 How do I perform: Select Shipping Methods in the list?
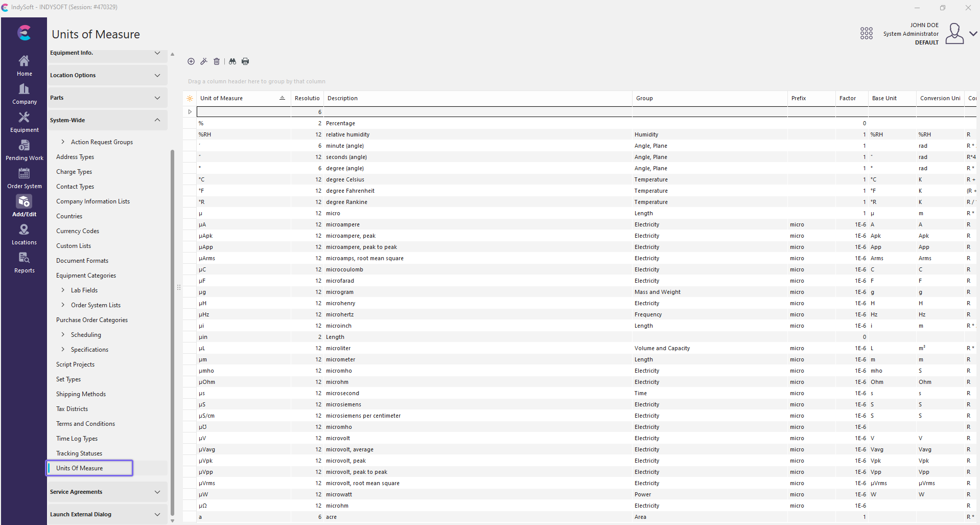(81, 394)
